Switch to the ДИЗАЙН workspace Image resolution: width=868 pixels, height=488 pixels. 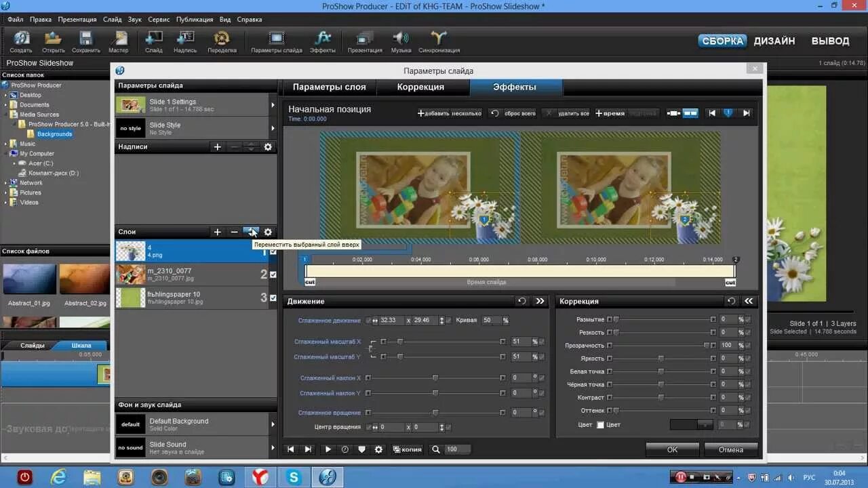click(x=774, y=41)
